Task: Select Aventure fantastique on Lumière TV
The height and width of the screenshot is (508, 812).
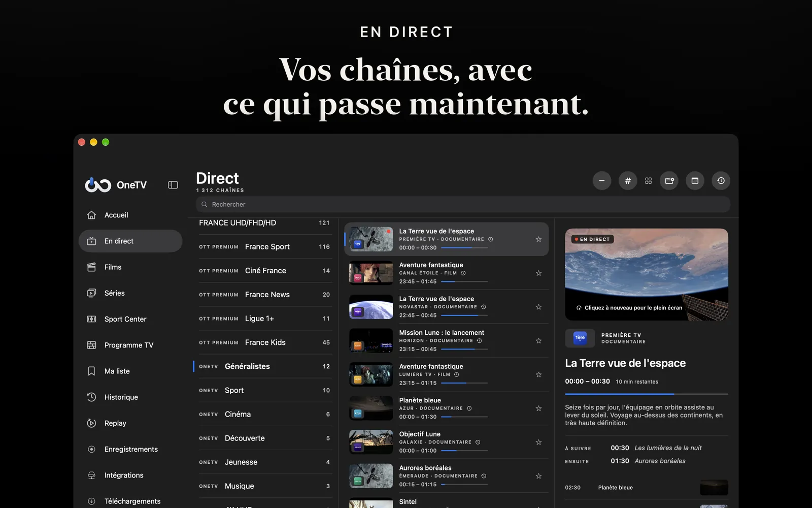Action: coord(447,374)
